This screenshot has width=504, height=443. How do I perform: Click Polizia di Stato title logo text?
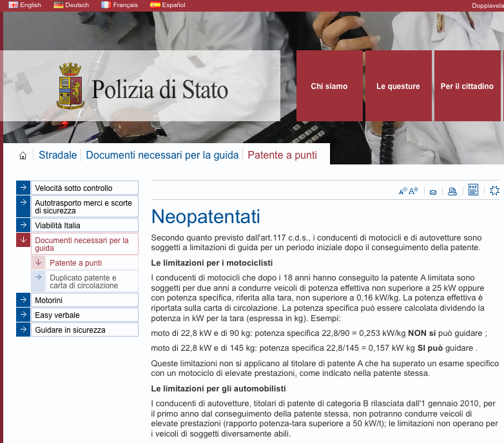click(160, 90)
